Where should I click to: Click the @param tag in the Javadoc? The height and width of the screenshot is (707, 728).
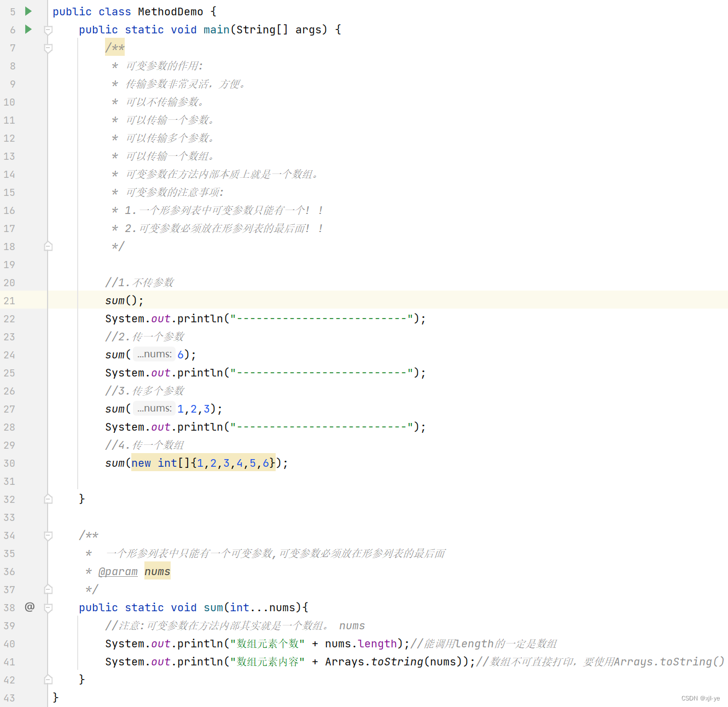[x=118, y=571]
